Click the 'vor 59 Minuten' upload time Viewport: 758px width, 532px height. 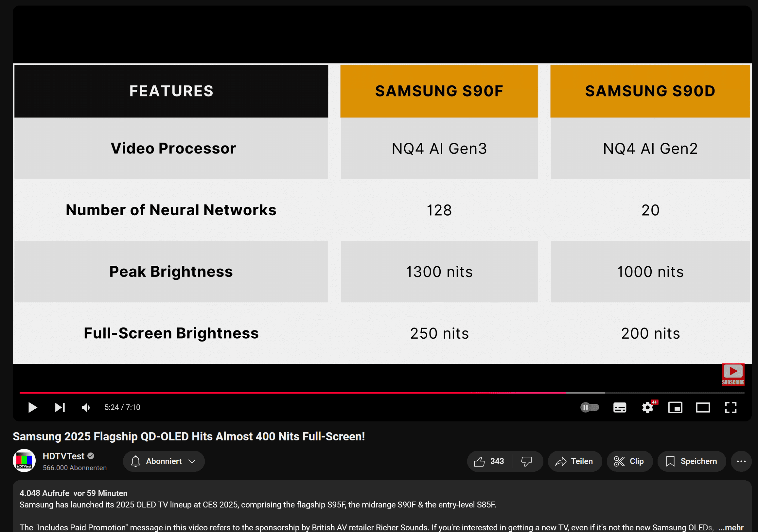point(100,493)
